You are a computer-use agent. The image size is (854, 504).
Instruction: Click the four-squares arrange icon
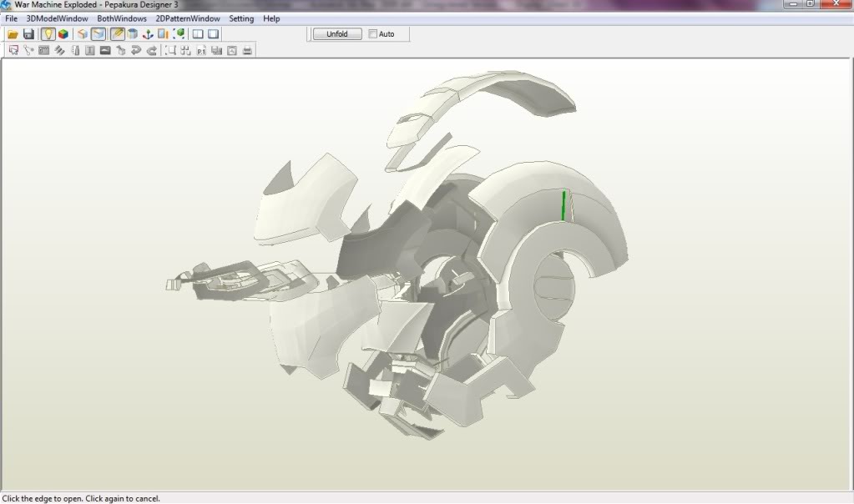(x=185, y=51)
